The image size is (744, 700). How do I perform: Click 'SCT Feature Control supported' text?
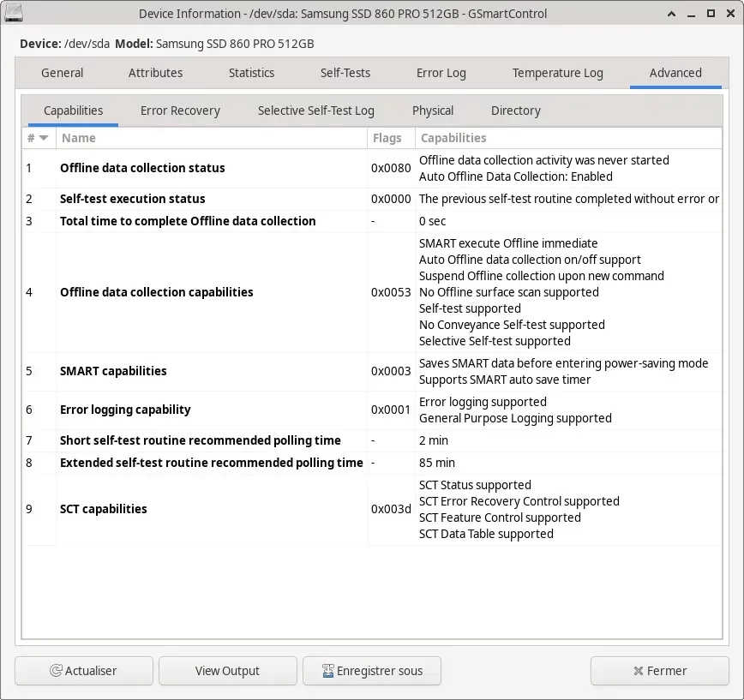[x=500, y=518]
